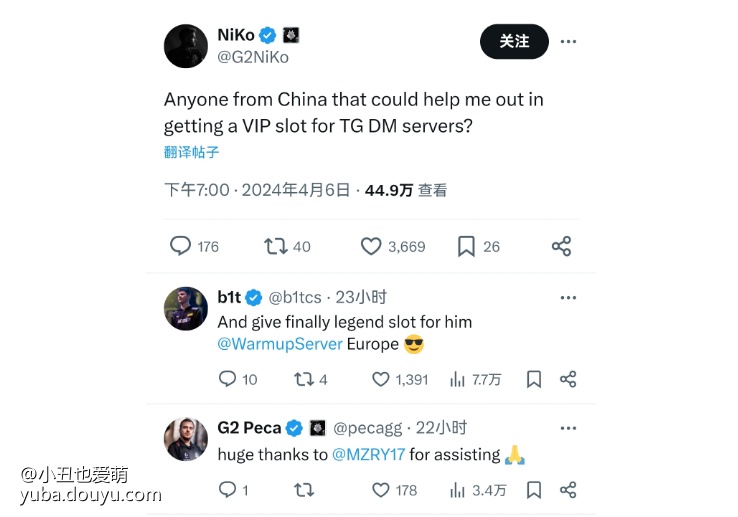The image size is (738, 517).
Task: Open the @WarmupServer mention link
Action: tap(280, 344)
